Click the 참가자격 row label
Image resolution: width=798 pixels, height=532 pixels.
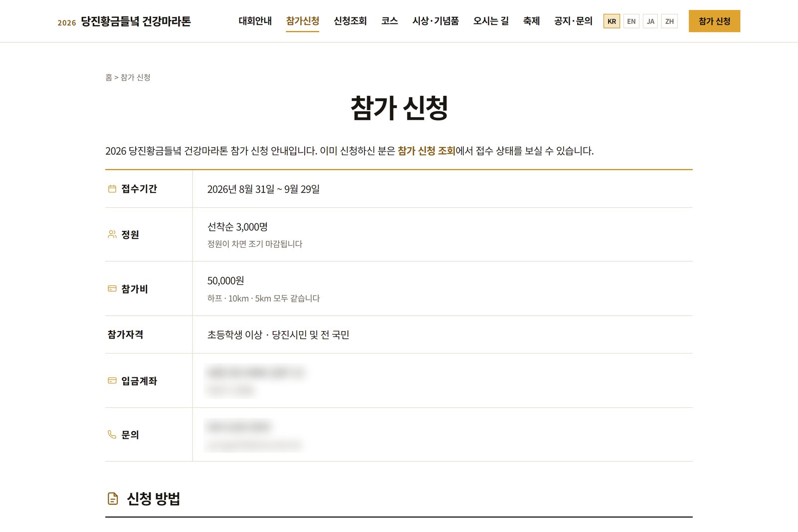(125, 334)
